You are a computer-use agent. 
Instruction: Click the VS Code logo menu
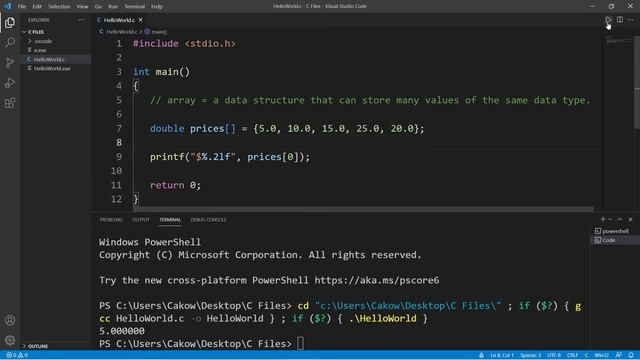tap(7, 6)
